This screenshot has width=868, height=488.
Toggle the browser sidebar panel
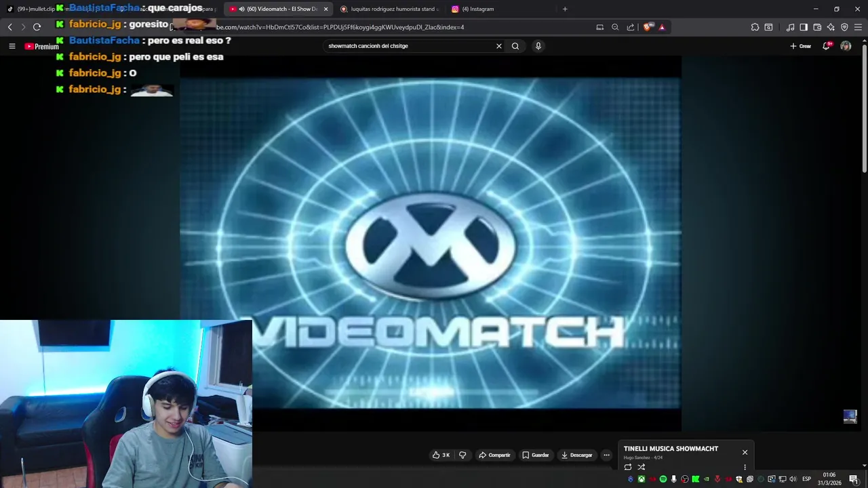click(804, 27)
